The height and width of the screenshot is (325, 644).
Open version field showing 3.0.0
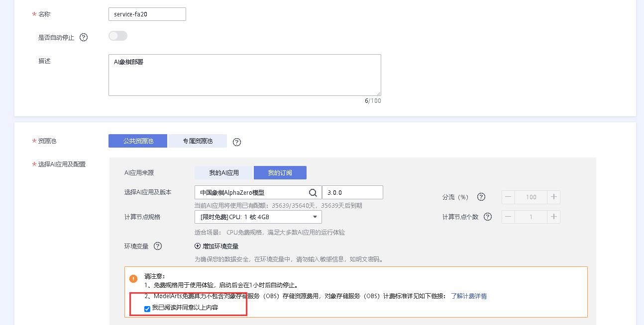352,192
